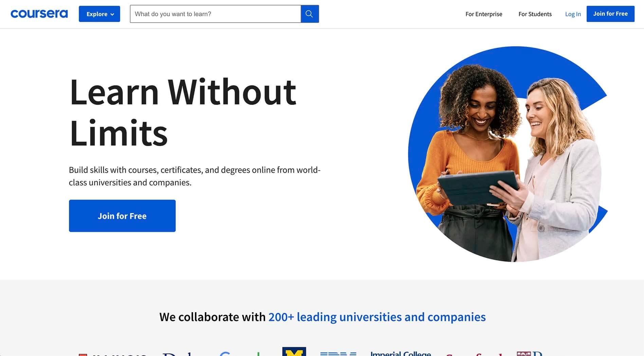Click the large hero Join for Free button

(122, 216)
